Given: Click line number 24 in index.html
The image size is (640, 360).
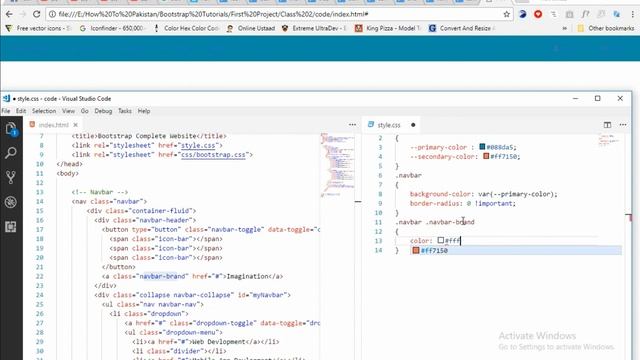Looking at the screenshot, I should (39, 295).
